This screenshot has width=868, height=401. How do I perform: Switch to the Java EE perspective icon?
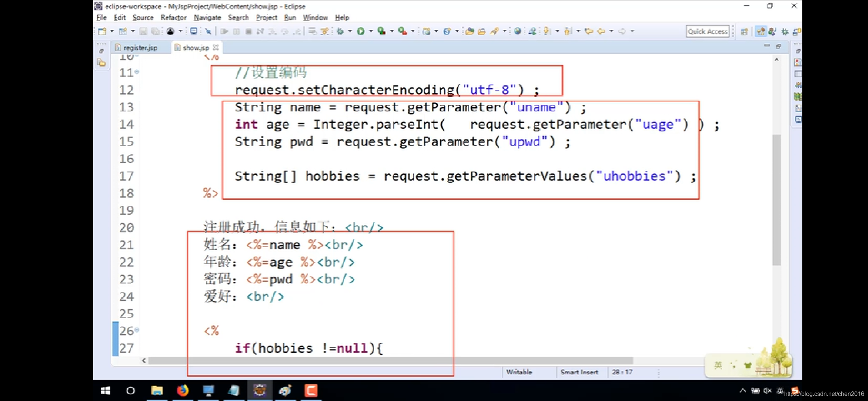[761, 32]
